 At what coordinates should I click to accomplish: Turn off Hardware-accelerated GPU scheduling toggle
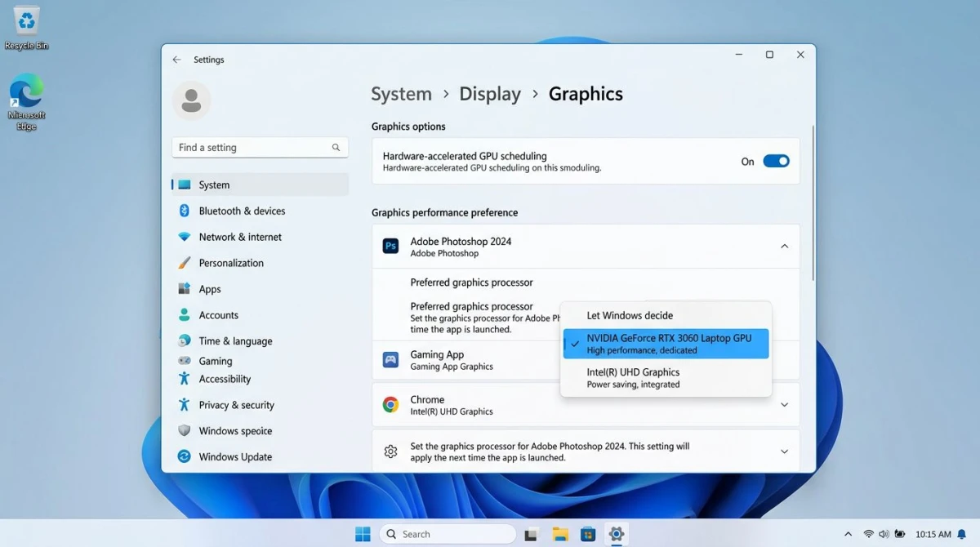pyautogui.click(x=776, y=161)
